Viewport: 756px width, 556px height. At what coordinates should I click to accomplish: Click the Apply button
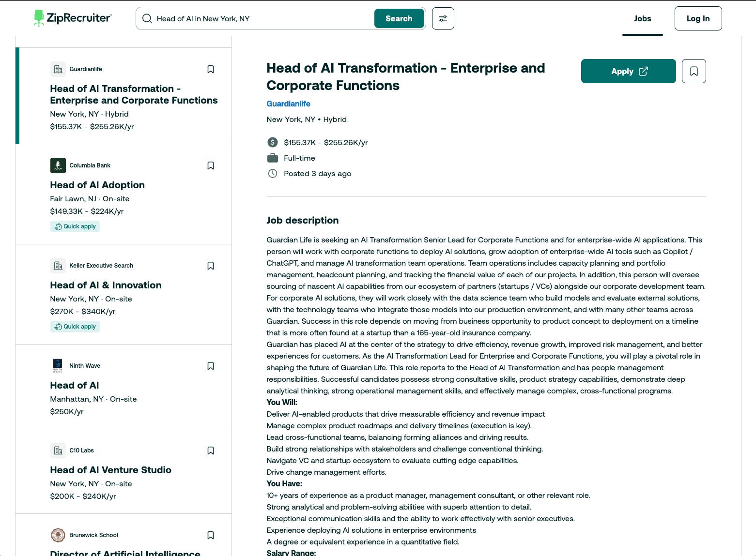coord(629,71)
